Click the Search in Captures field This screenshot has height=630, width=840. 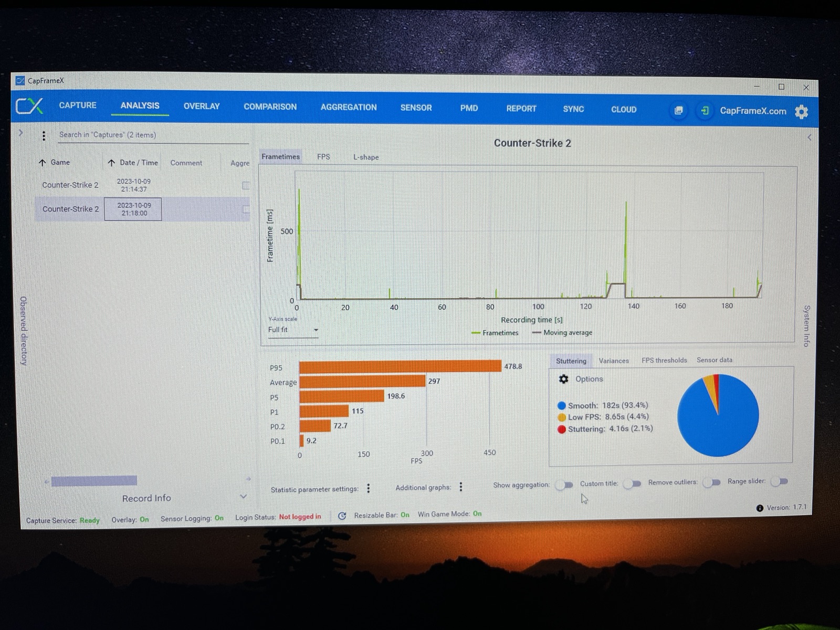[153, 135]
